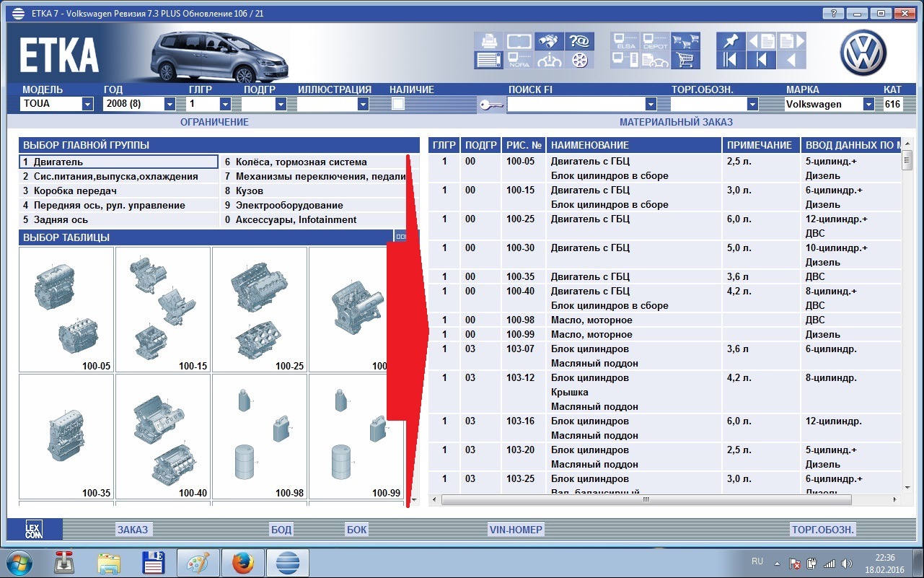This screenshot has width=924, height=578.
Task: Click the plain left arrow back icon
Action: point(791,60)
